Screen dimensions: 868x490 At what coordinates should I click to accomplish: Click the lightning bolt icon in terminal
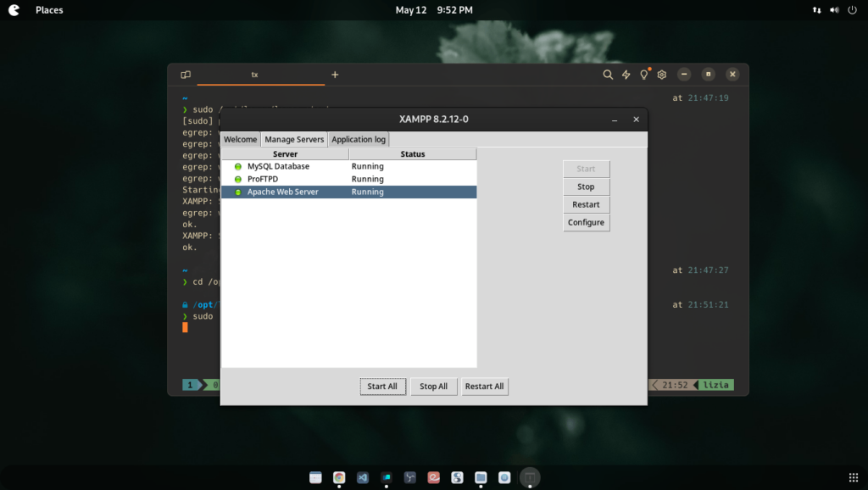click(x=626, y=75)
